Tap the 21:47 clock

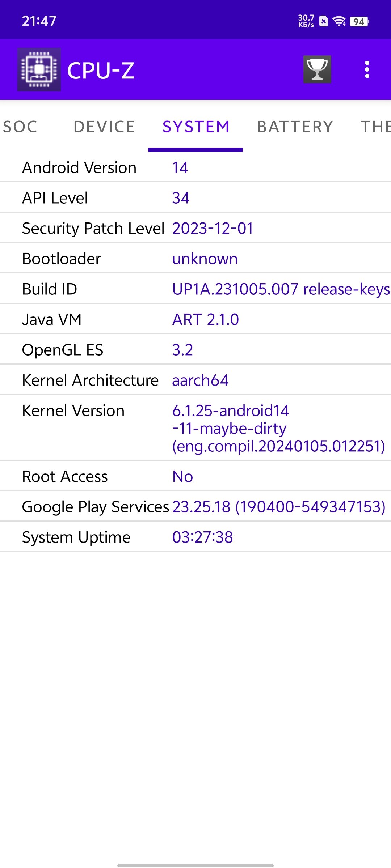pos(39,21)
